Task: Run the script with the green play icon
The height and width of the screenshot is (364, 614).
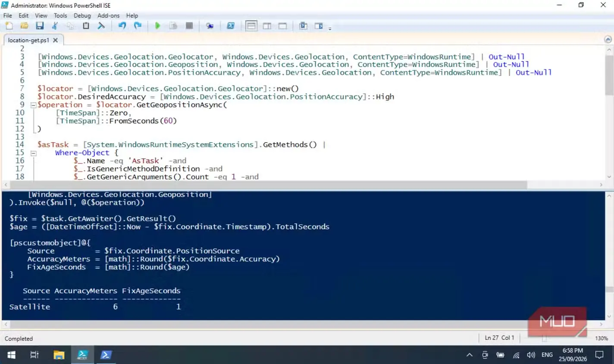Action: [158, 26]
